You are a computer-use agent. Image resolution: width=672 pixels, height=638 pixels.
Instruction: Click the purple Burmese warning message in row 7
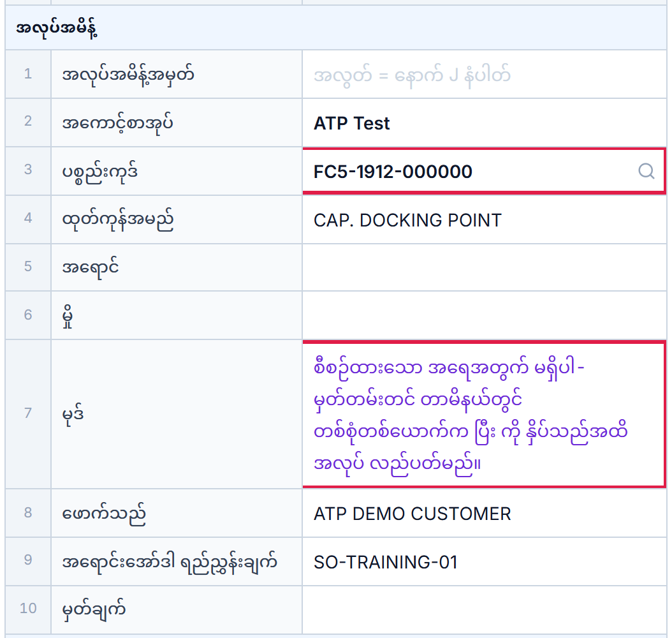(x=470, y=415)
